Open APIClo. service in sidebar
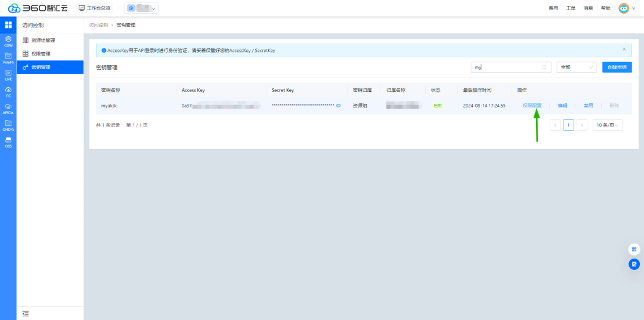 pyautogui.click(x=8, y=109)
